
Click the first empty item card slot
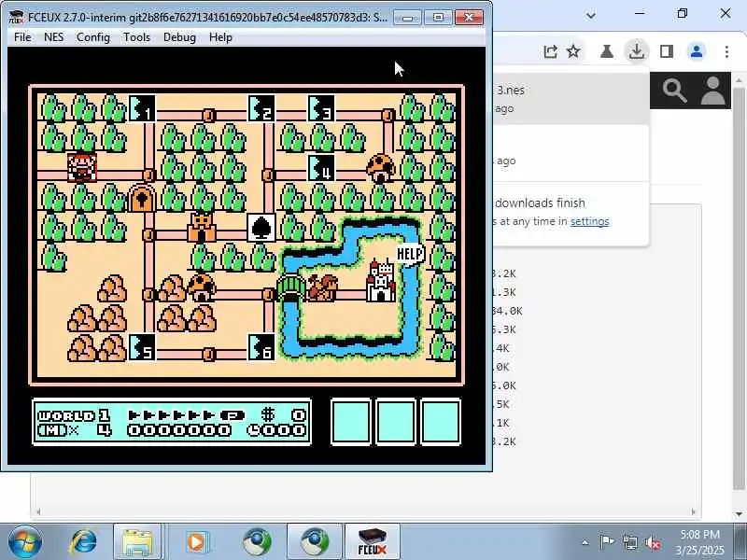tap(351, 422)
